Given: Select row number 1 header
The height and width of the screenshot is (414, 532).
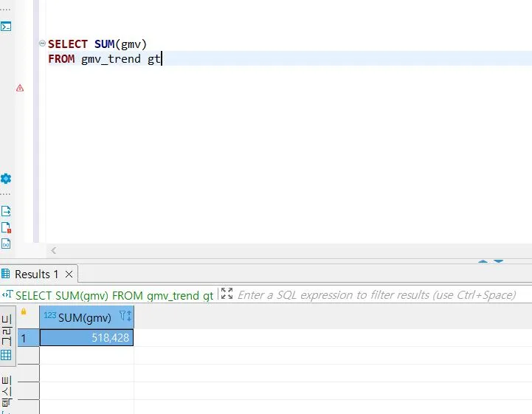Looking at the screenshot, I should [28, 338].
